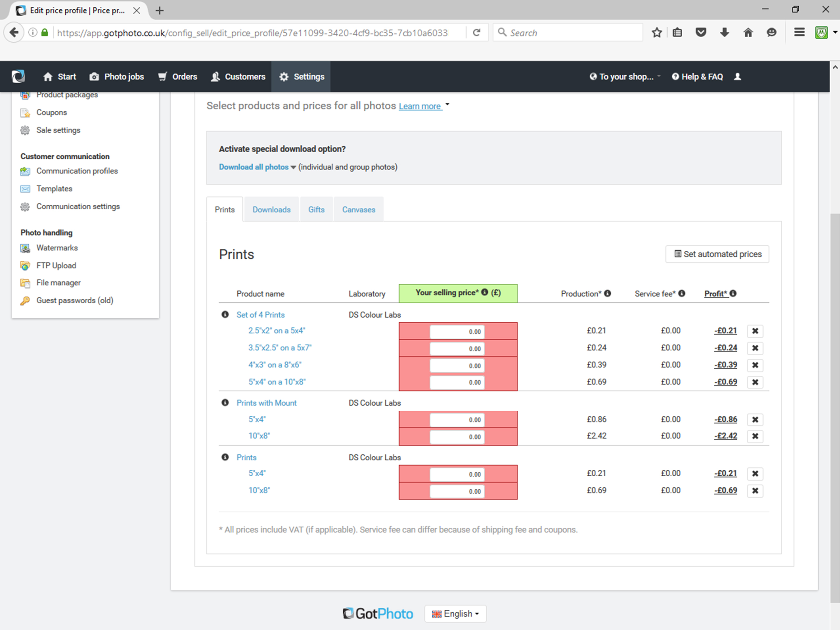Remove the Prints 5"x4" row

(755, 474)
